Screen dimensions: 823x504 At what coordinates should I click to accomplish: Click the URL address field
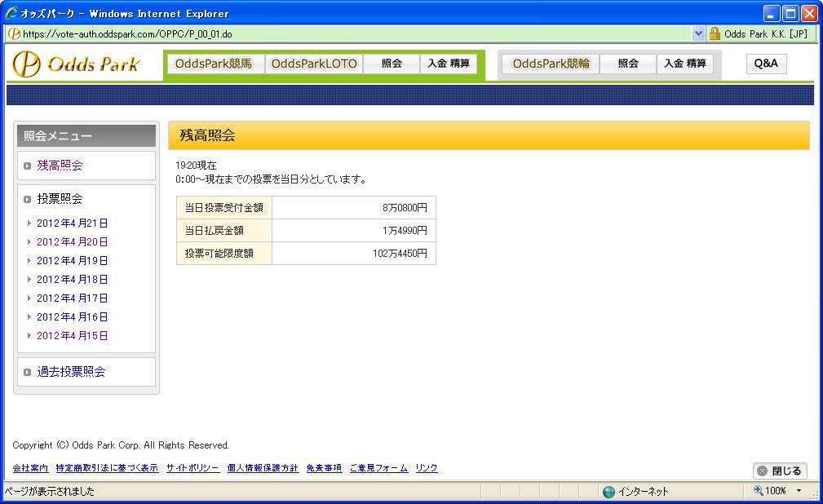[349, 34]
